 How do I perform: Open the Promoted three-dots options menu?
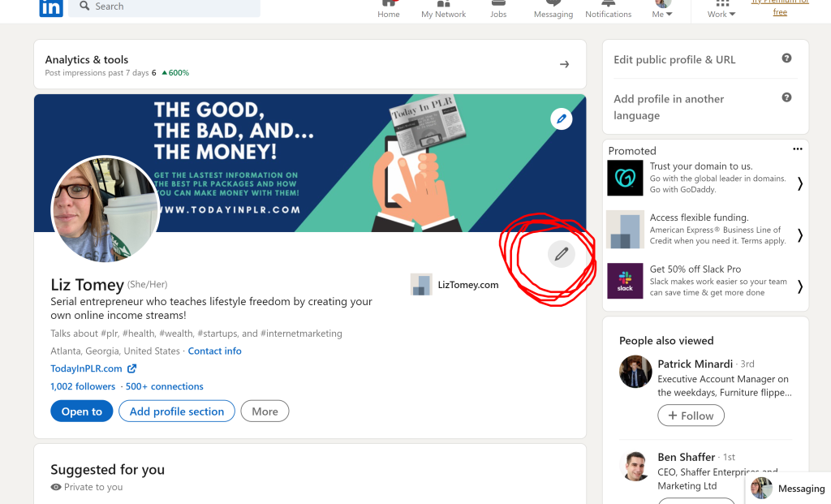click(798, 149)
